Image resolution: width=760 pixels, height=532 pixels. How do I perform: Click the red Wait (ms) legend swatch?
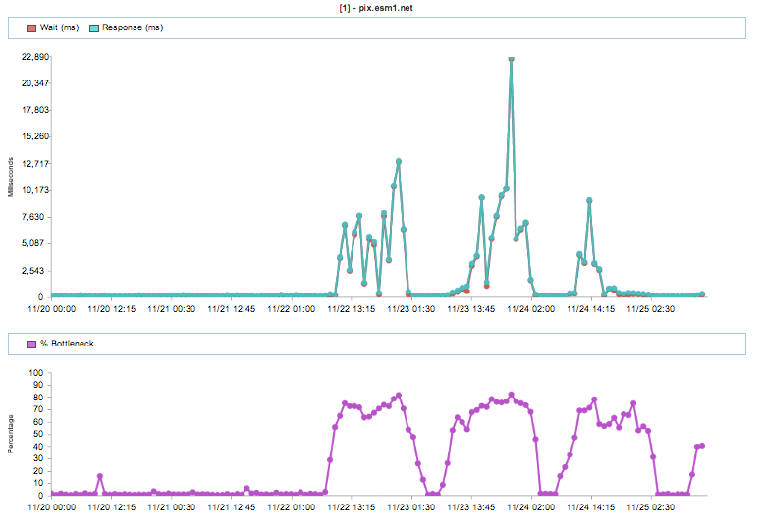point(32,28)
